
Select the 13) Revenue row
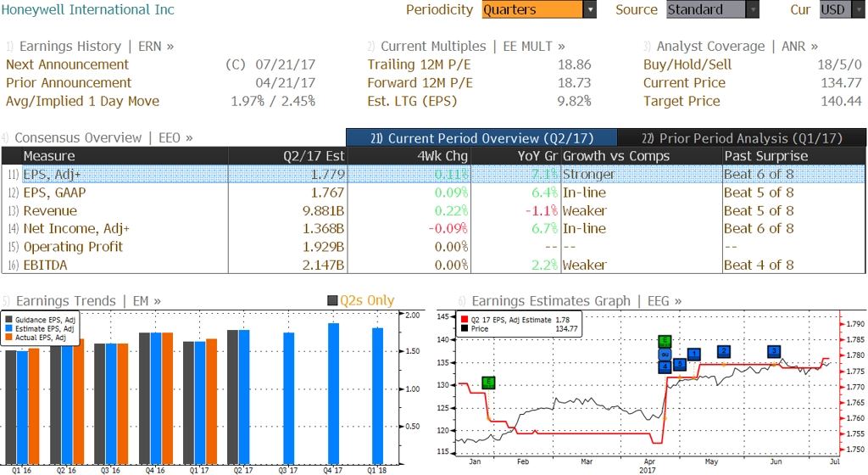433,211
